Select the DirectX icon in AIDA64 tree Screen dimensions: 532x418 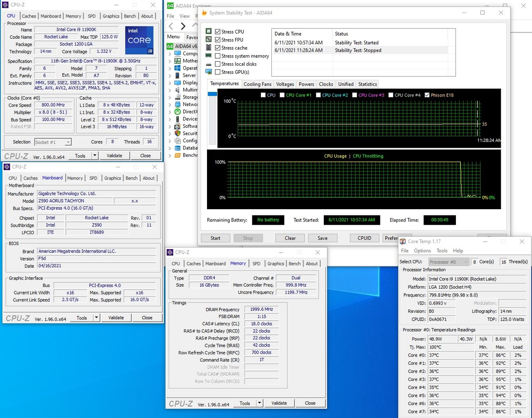[177, 111]
